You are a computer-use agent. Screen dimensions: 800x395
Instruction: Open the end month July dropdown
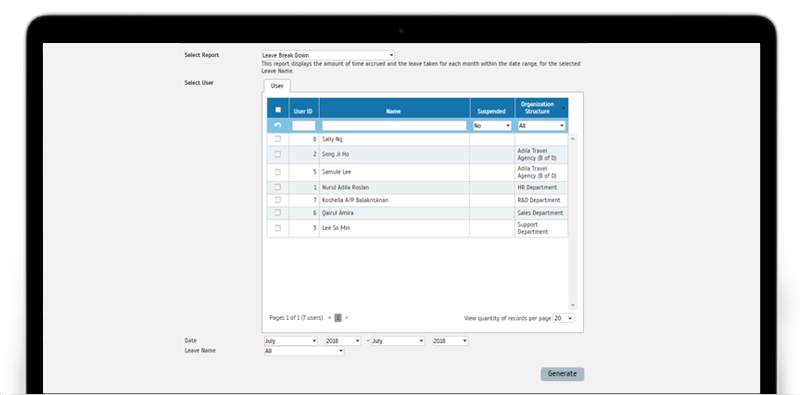(x=398, y=341)
